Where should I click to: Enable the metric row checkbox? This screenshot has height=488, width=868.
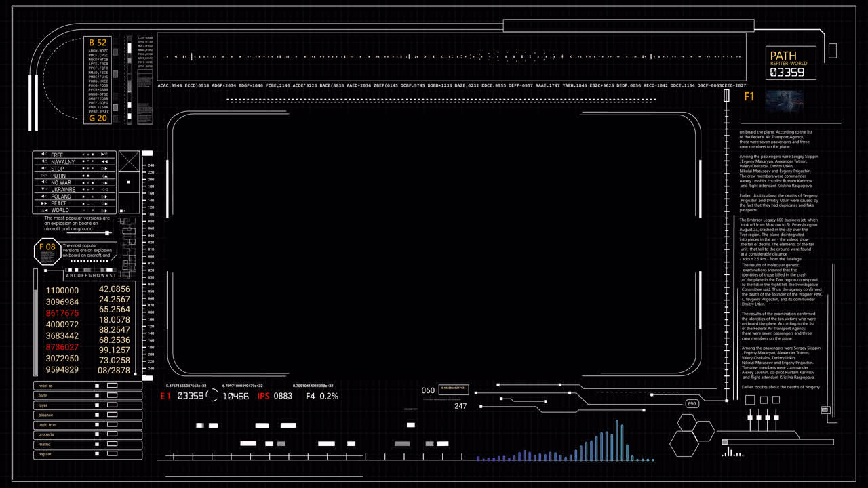click(x=97, y=444)
